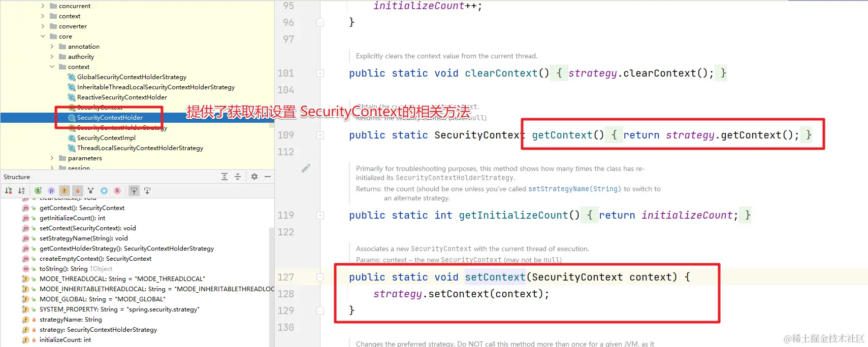The width and height of the screenshot is (868, 347).
Task: Click the Show Anonymous Classes icon
Action: click(104, 191)
